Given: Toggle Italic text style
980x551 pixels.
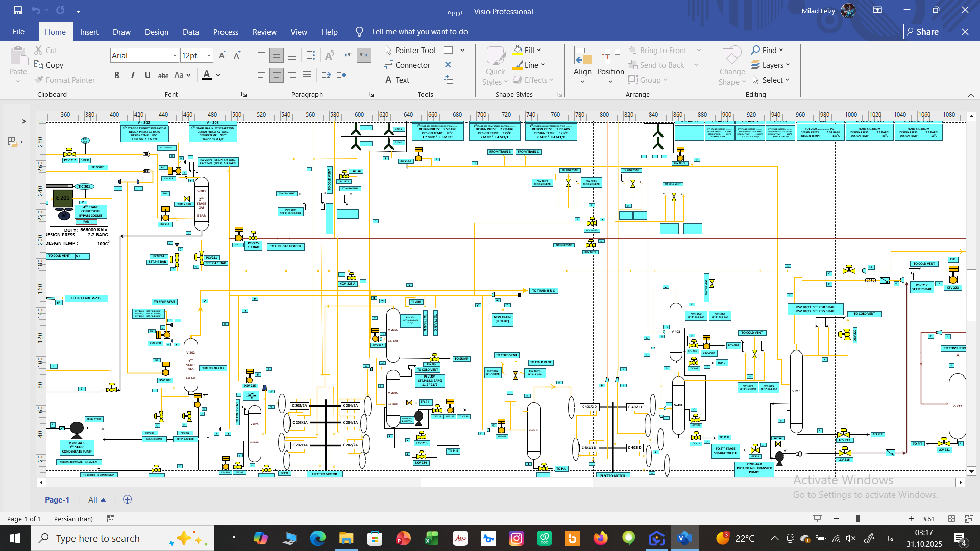Looking at the screenshot, I should tap(132, 75).
